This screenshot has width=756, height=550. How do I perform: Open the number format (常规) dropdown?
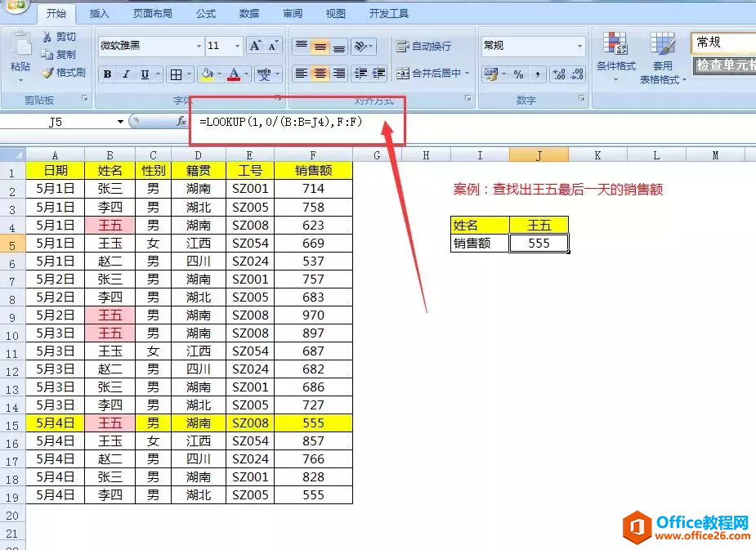pos(579,47)
